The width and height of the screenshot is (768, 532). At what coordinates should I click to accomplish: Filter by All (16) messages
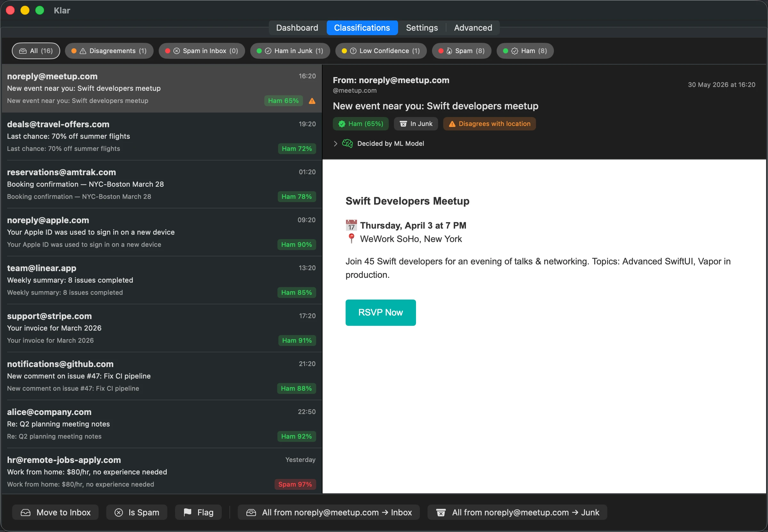click(x=36, y=51)
